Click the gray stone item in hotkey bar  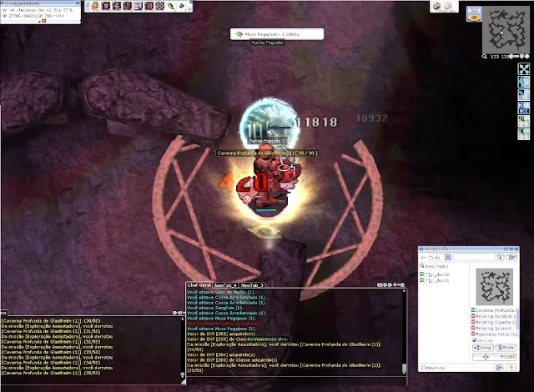182,6
